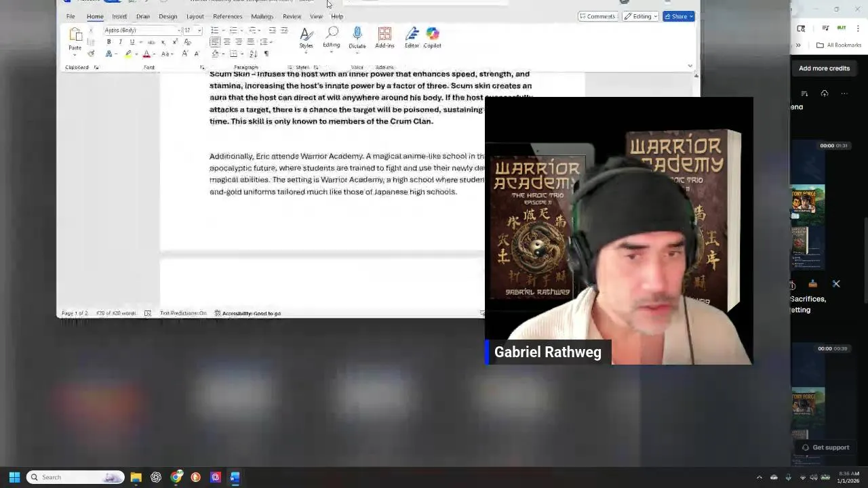Screen dimensions: 868x488
Task: Align paragraph text right
Action: click(239, 42)
